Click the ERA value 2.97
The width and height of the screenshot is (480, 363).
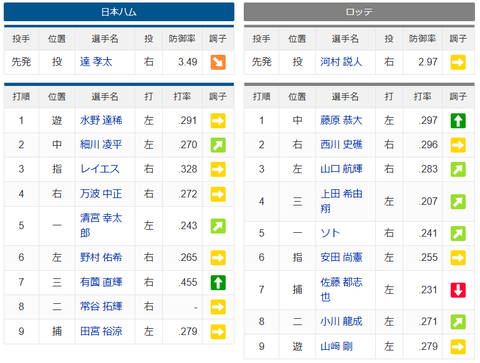tap(428, 62)
